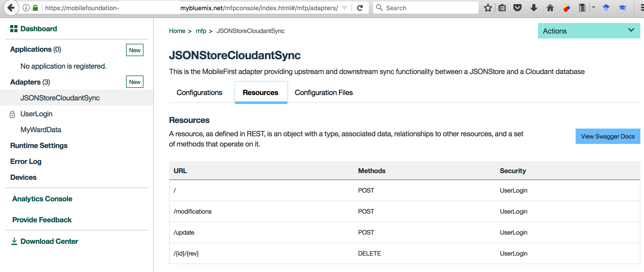Screen dimensions: 644x272
Task: Go to Home breadcrumb
Action: [177, 31]
